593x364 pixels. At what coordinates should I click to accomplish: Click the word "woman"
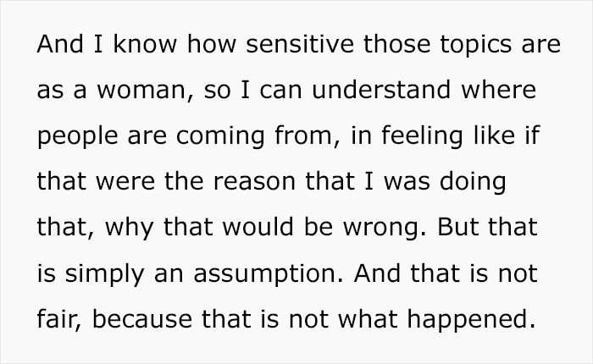141,91
